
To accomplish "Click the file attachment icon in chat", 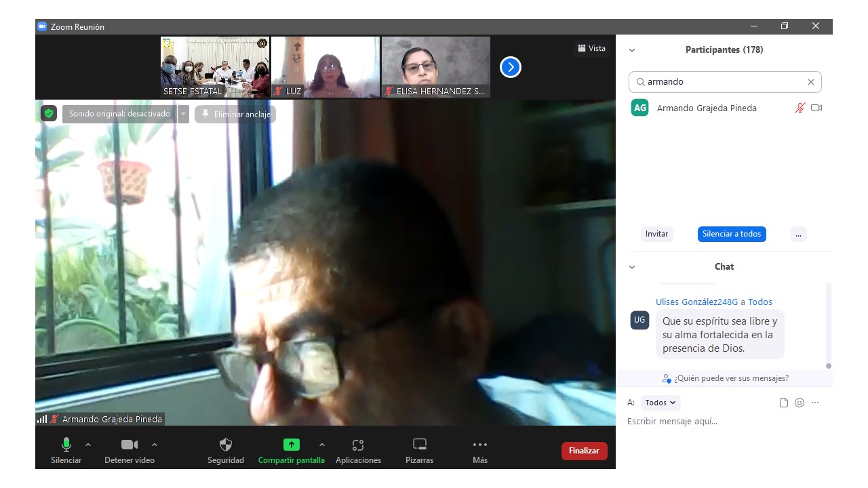I will [784, 403].
